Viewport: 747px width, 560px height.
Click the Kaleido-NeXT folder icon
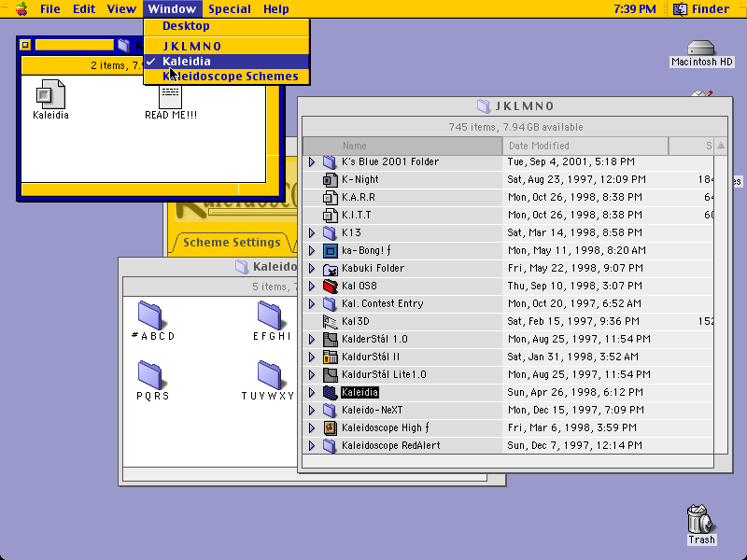pyautogui.click(x=330, y=410)
